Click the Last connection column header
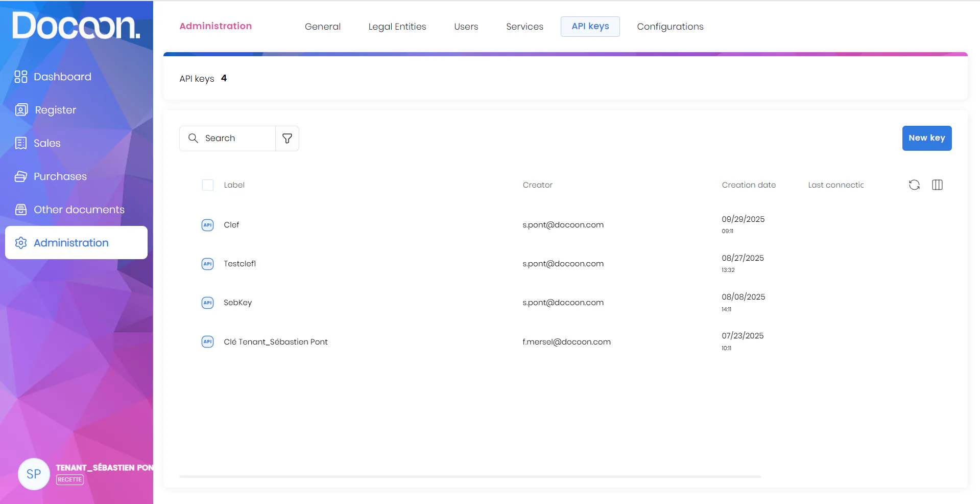Screen dimensions: 980x504 [836, 185]
